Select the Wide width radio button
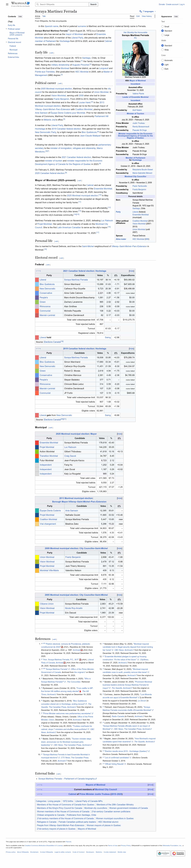 pyautogui.click(x=162, y=50)
